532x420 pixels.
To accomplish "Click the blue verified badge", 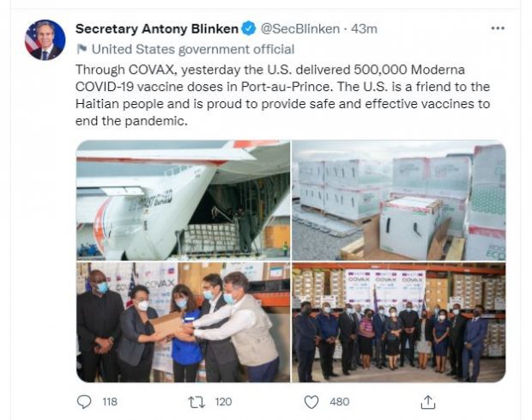I will coord(248,28).
